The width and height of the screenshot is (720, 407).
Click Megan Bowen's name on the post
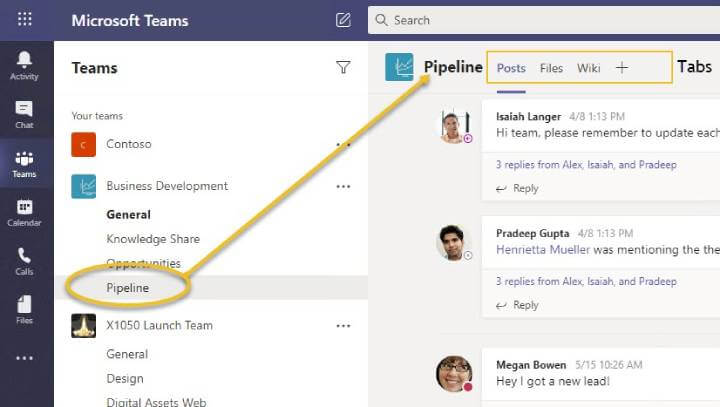(x=531, y=365)
